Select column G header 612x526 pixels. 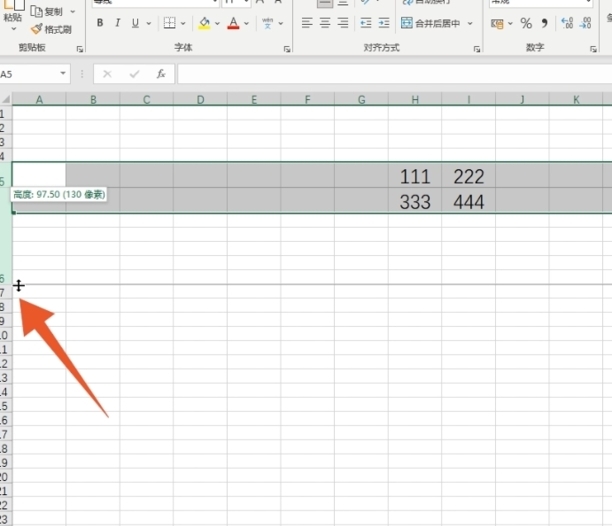(x=361, y=100)
